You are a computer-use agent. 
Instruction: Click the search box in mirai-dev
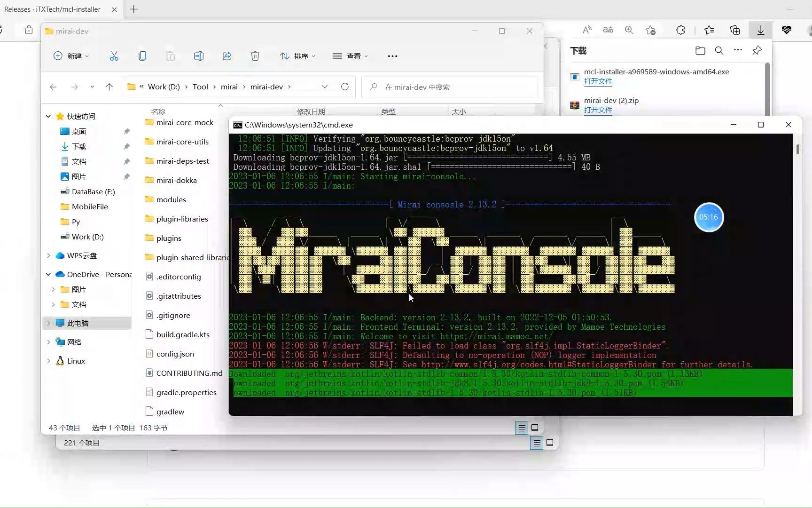tap(450, 87)
